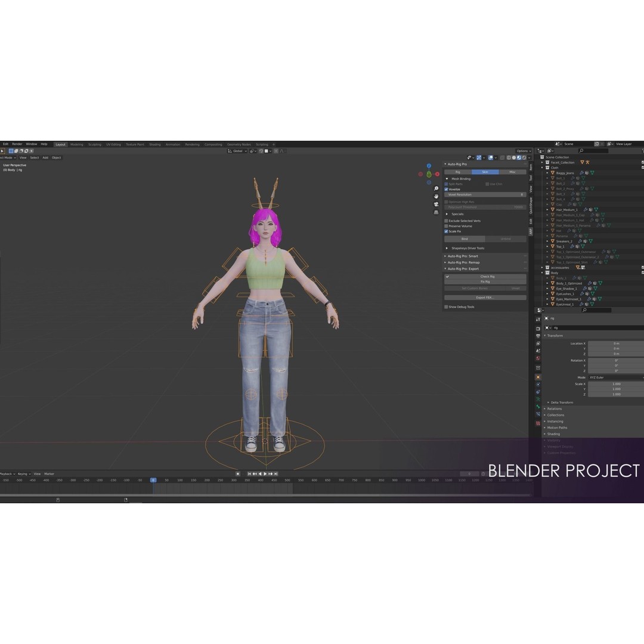Expand the Specials section
644x644 pixels.
(447, 214)
